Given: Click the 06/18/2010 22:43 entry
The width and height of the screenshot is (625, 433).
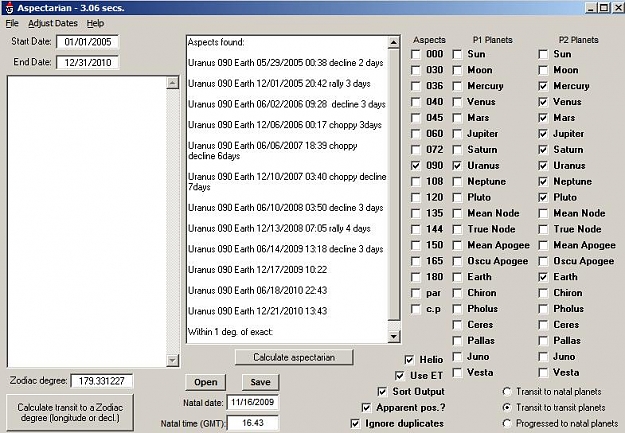Looking at the screenshot, I should [257, 290].
